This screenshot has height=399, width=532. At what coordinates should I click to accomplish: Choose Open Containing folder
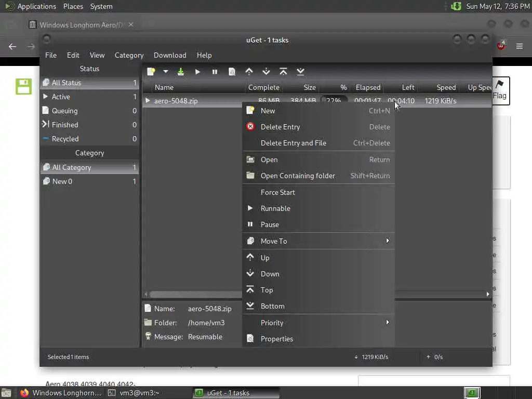[x=318, y=176]
